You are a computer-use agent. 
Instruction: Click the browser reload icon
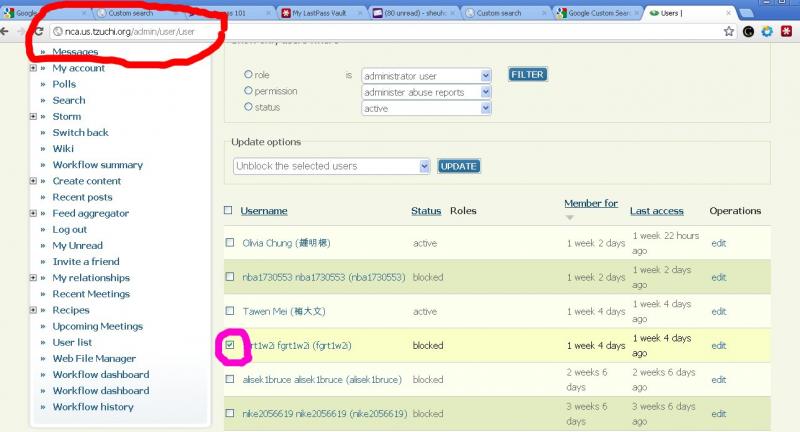click(x=38, y=31)
